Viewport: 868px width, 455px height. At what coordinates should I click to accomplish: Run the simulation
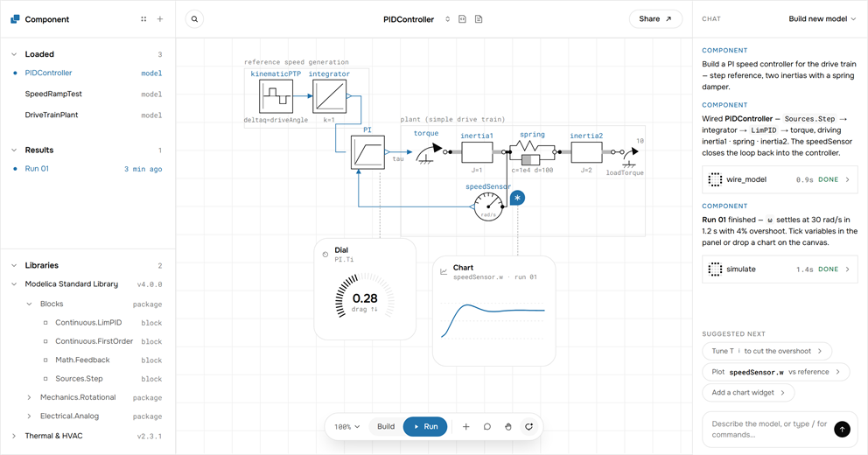[x=425, y=427]
